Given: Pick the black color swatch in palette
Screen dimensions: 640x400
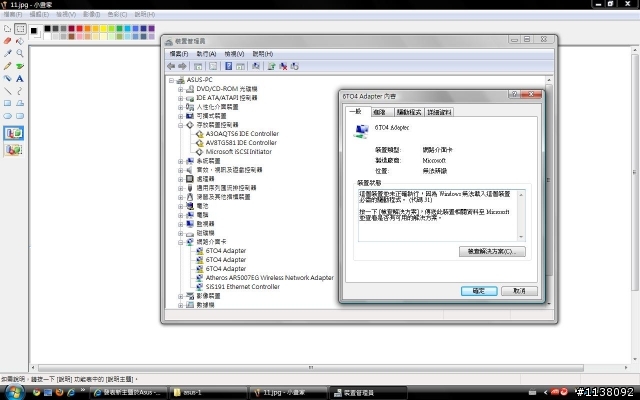Looking at the screenshot, I should tap(47, 28).
